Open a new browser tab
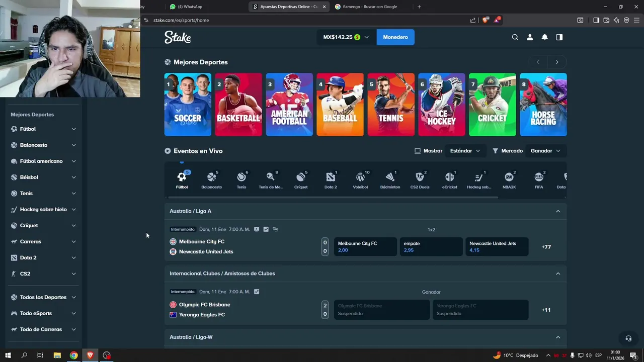The height and width of the screenshot is (362, 644). click(419, 7)
